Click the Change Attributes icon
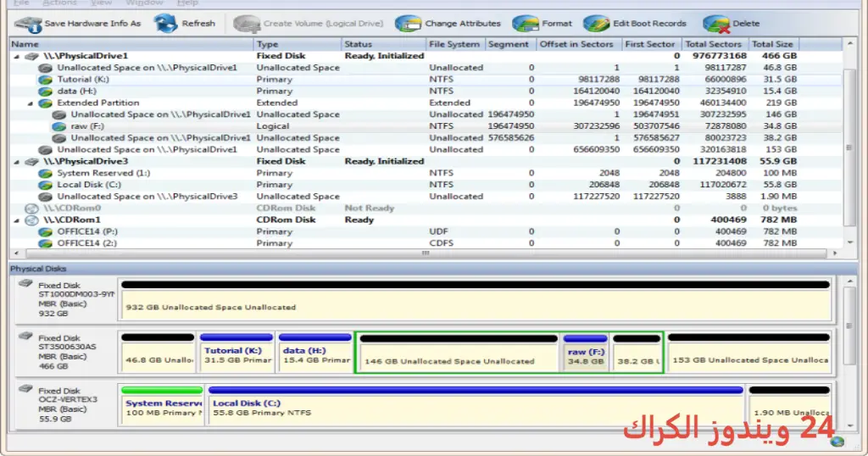Screen dimensions: 868x456 (x=408, y=24)
